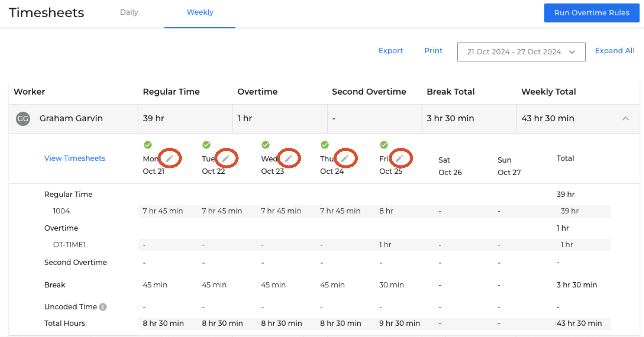This screenshot has height=337, width=644.
Task: Switch to the Daily tab
Action: [x=129, y=12]
